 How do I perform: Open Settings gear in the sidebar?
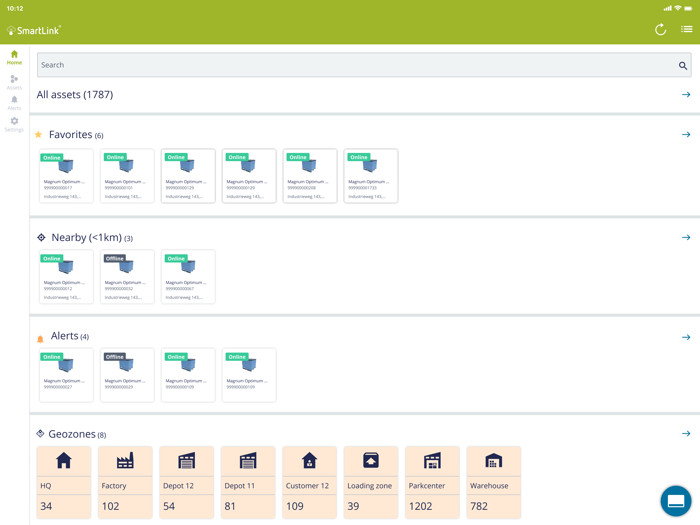[14, 125]
